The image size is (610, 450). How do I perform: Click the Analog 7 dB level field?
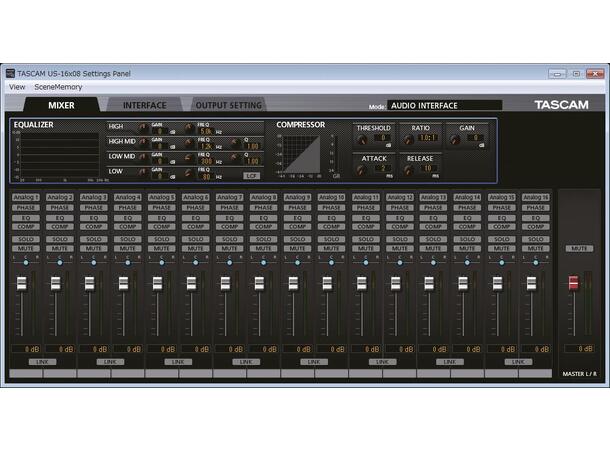tap(230, 349)
